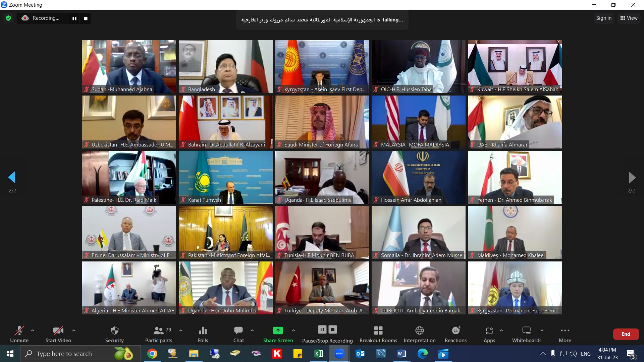
Task: Expand Chat panel options
Action: point(253,331)
